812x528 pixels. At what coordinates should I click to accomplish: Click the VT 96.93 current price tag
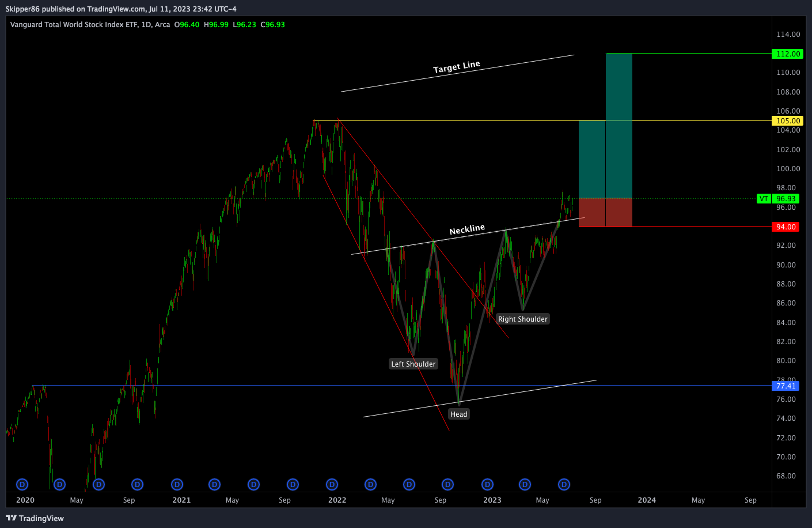778,198
